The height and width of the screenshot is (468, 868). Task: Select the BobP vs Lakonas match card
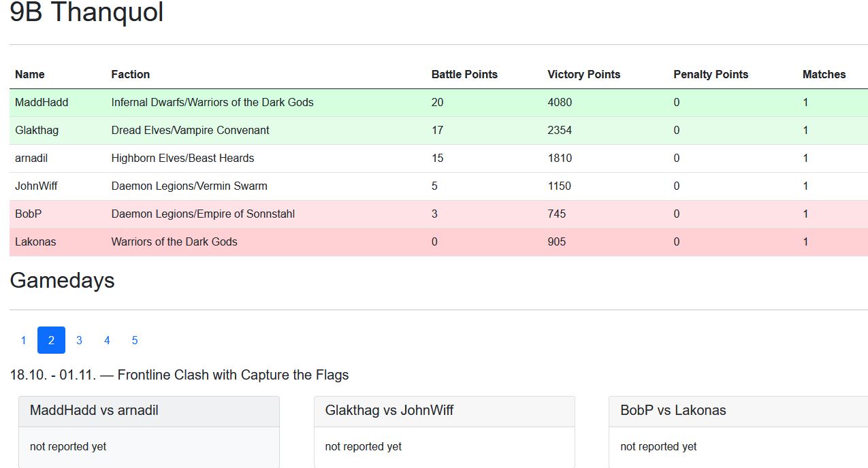coord(739,431)
